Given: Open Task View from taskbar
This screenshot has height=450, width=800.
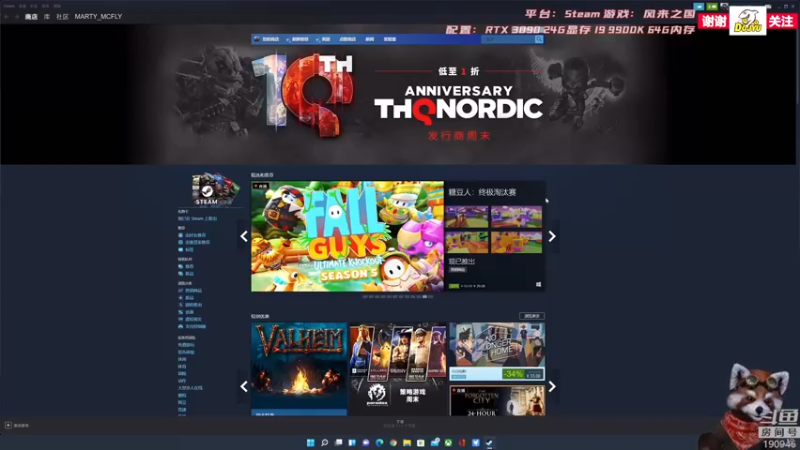Looking at the screenshot, I should point(338,442).
